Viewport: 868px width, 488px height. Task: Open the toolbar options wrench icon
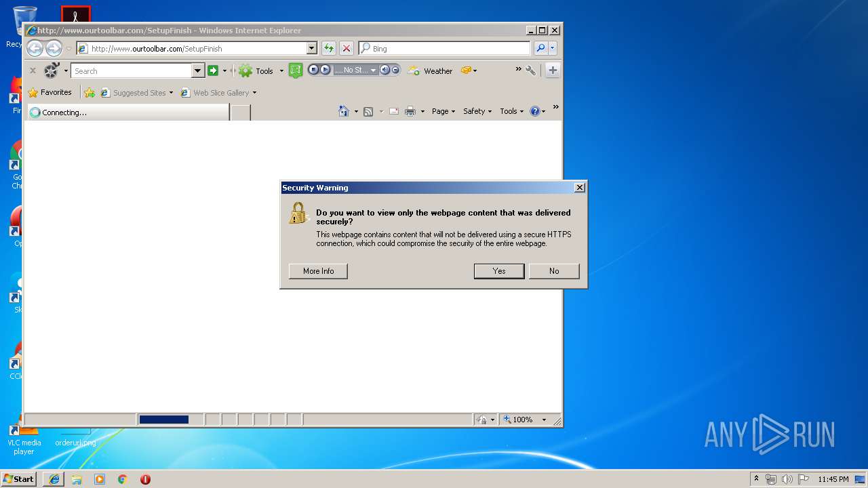tap(530, 70)
